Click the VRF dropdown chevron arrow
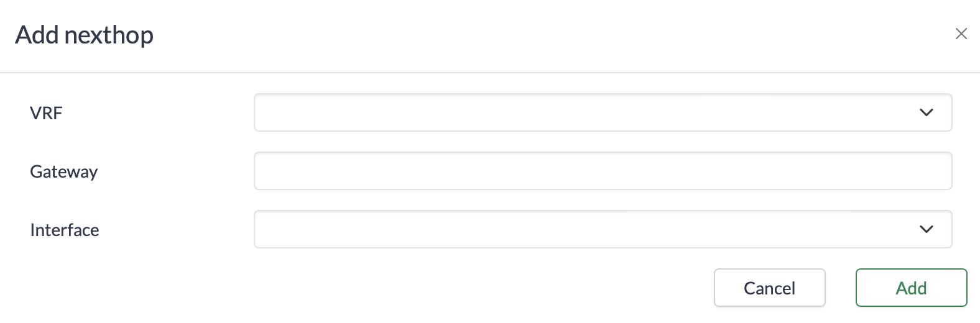Viewport: 980px width, 323px height. 926,112
